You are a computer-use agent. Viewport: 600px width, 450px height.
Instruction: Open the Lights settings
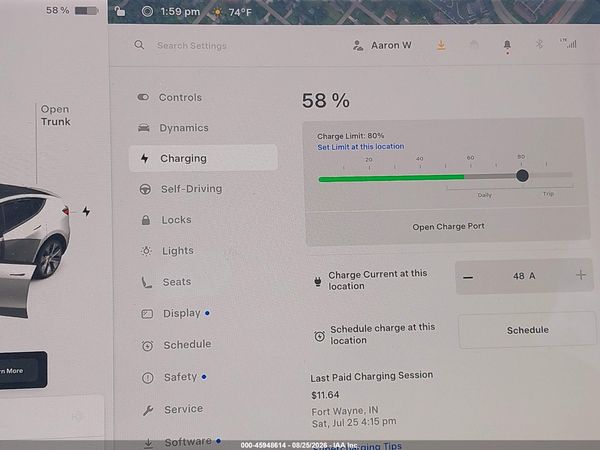(178, 251)
